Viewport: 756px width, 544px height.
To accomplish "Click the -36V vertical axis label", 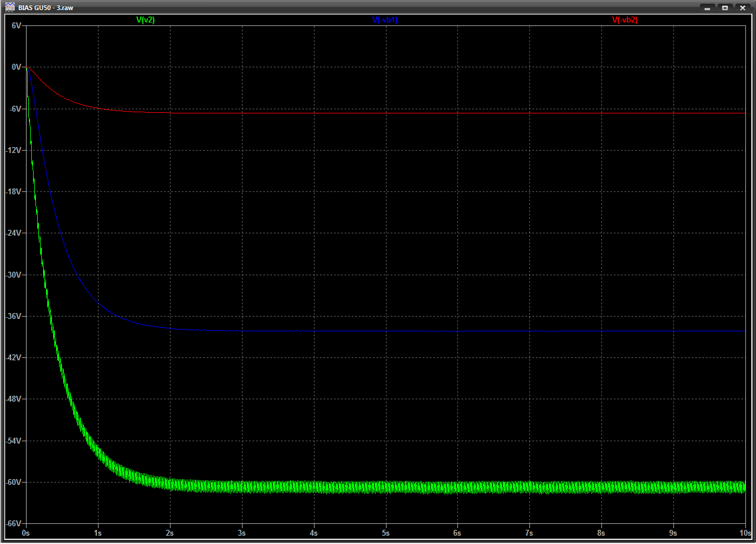I will click(x=14, y=316).
